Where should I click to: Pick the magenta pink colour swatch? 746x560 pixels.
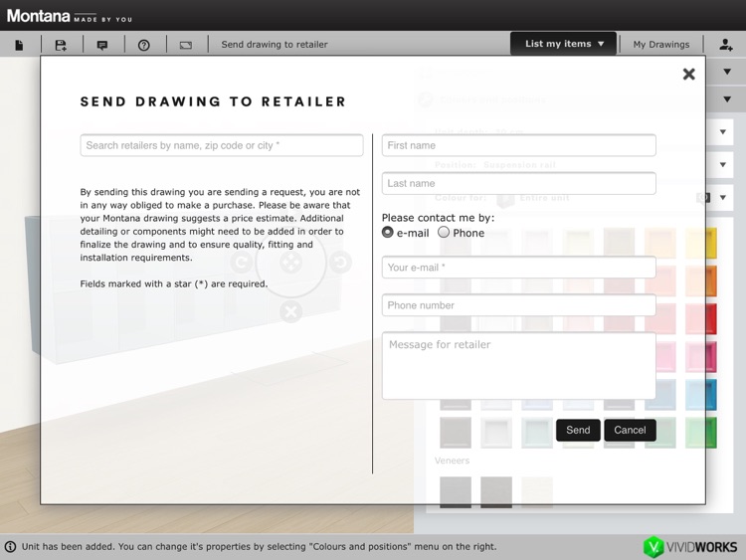point(701,357)
